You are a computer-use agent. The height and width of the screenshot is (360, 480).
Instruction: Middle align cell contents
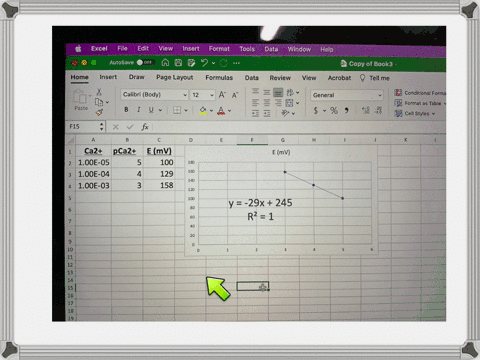pos(267,92)
